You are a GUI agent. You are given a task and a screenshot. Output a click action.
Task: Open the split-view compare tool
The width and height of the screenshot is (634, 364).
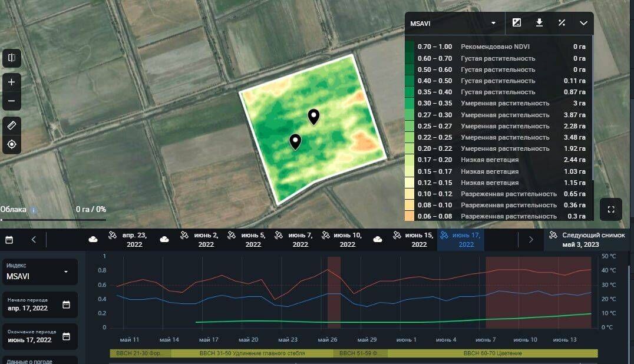pyautogui.click(x=12, y=58)
